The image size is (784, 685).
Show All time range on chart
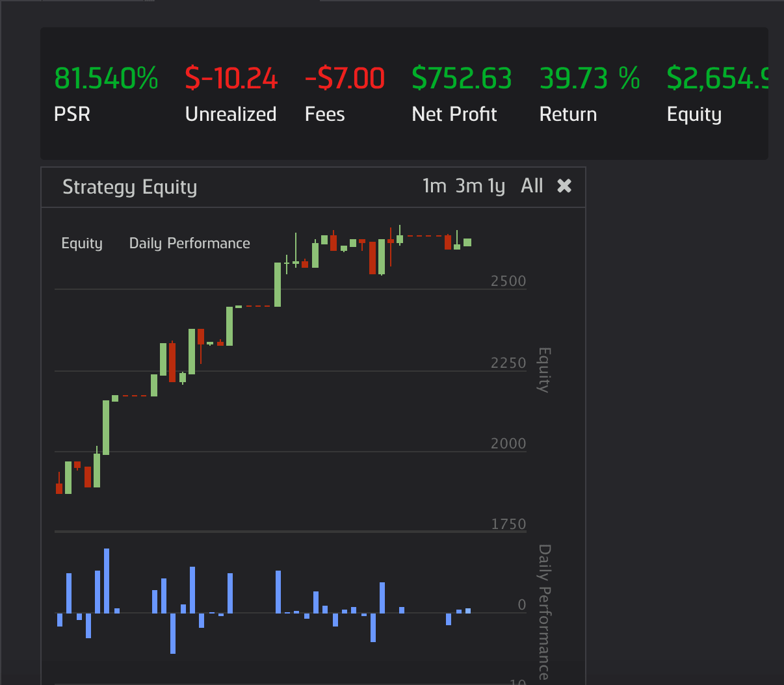[532, 186]
